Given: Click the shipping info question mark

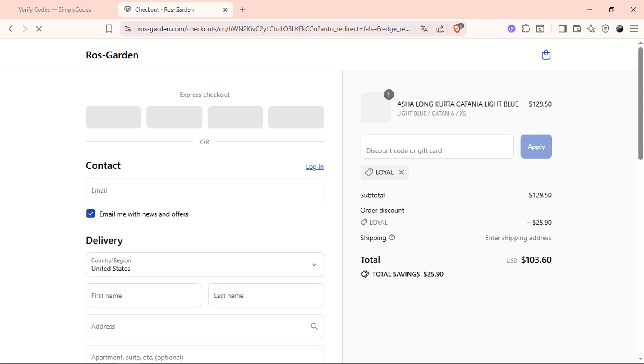Looking at the screenshot, I should pyautogui.click(x=392, y=237).
